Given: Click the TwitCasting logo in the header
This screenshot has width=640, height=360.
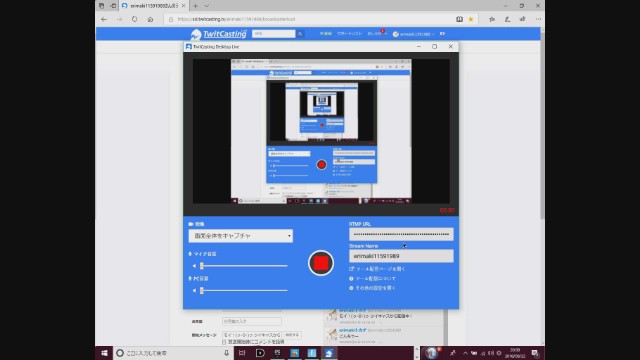Looking at the screenshot, I should [x=219, y=34].
